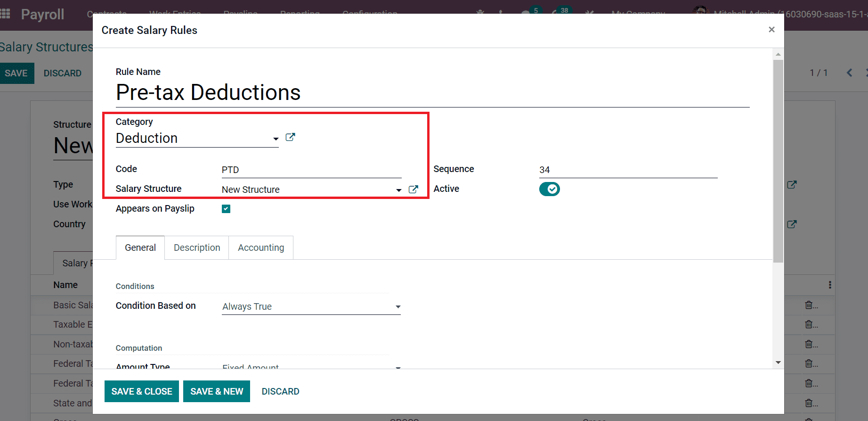
Task: Click the apps grid menu icon
Action: coord(5,14)
